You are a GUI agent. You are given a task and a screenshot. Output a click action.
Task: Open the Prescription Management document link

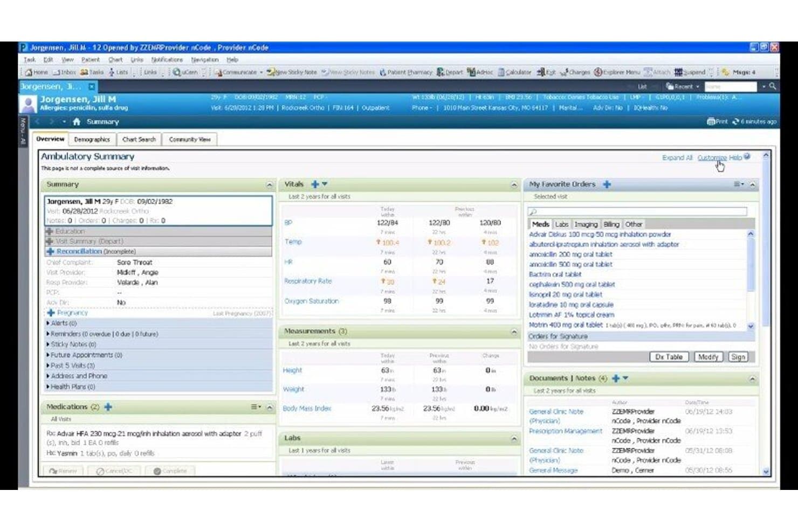[x=566, y=431]
